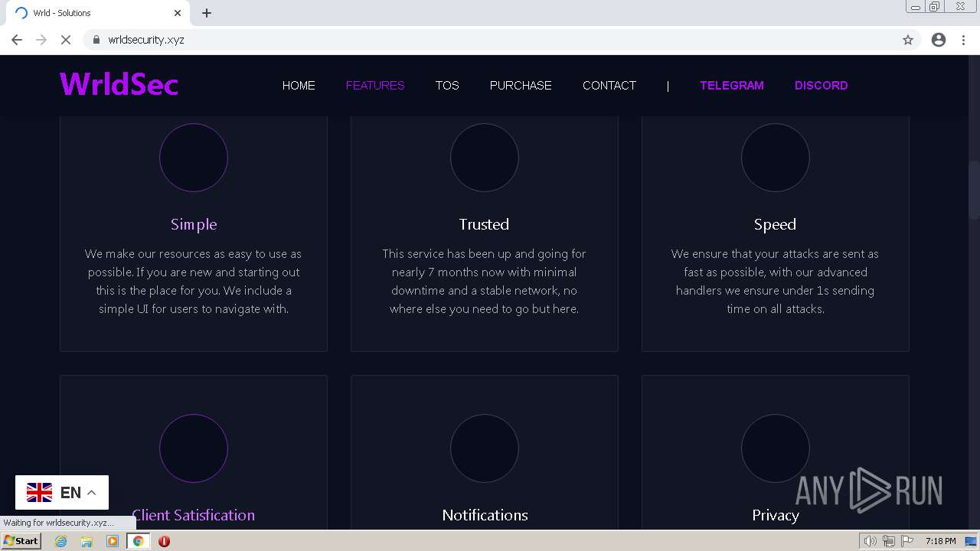Go back to the previous page
This screenshot has height=551, width=980.
[x=17, y=40]
